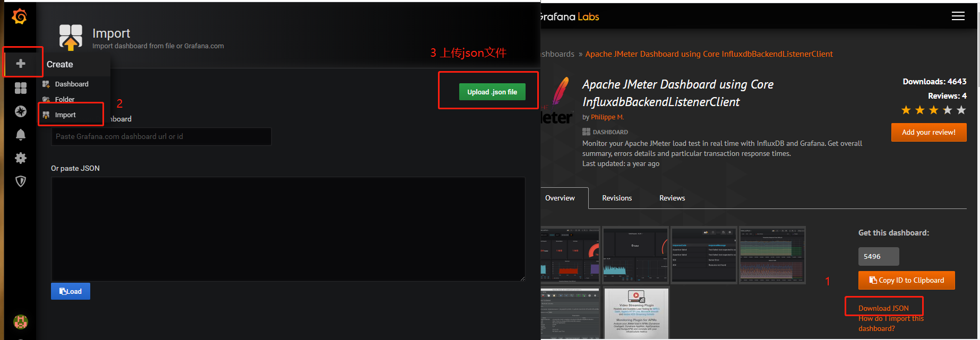The width and height of the screenshot is (980, 340).
Task: Click the Apache JMeter breadcrumb link
Action: click(x=709, y=54)
